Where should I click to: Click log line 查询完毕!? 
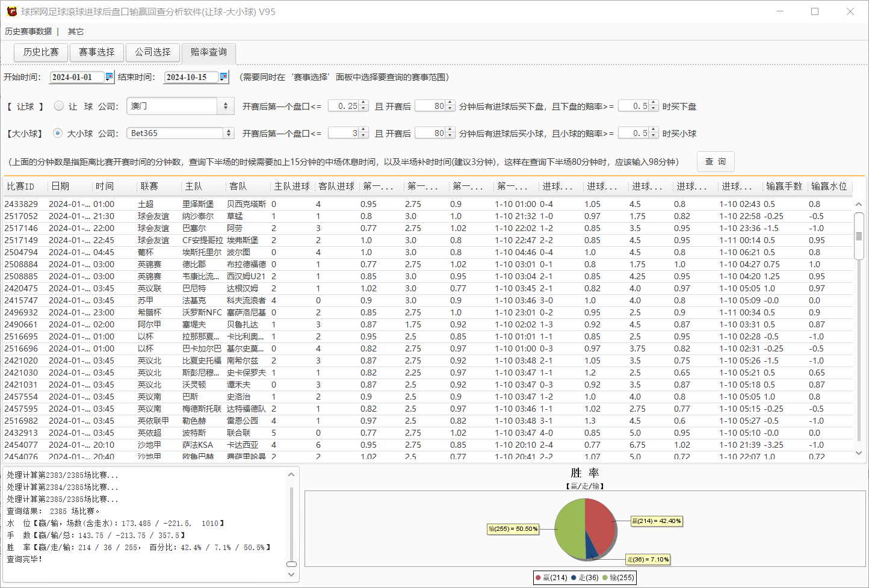[25, 559]
